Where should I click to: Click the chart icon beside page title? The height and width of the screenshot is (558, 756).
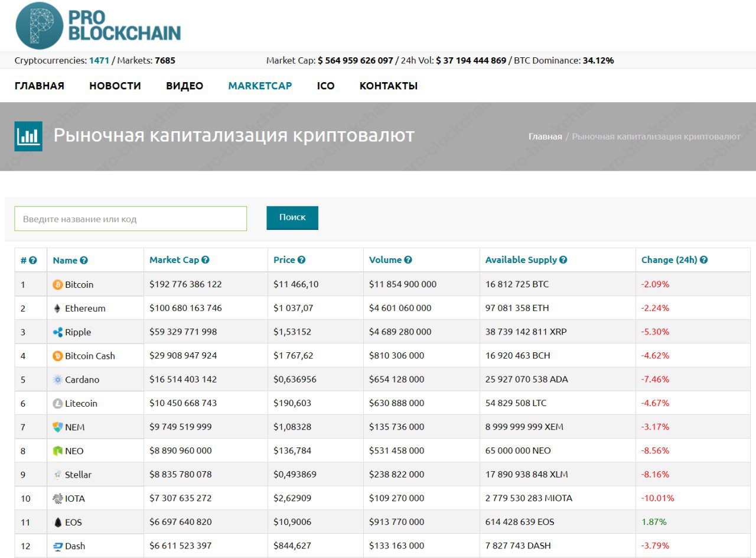coord(28,137)
